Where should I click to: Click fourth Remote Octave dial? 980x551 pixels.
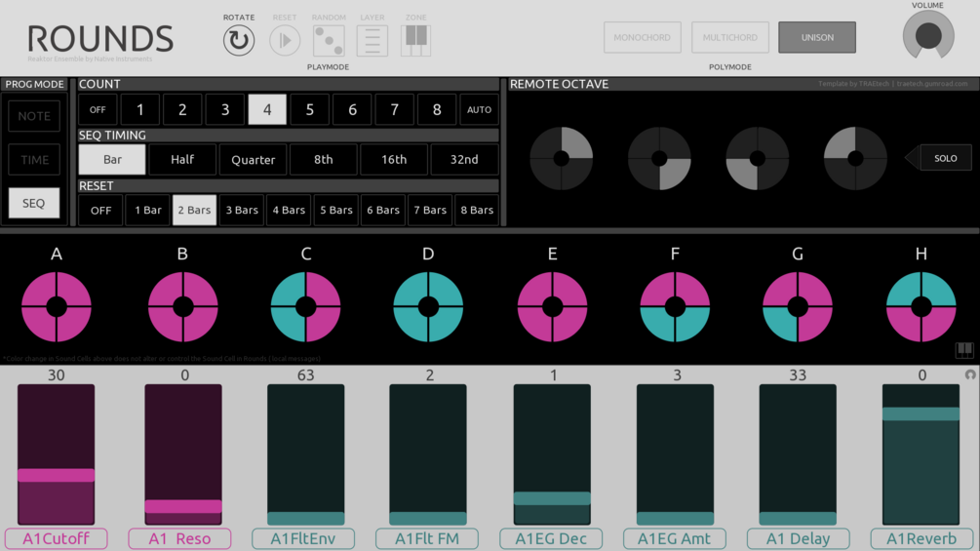point(855,158)
